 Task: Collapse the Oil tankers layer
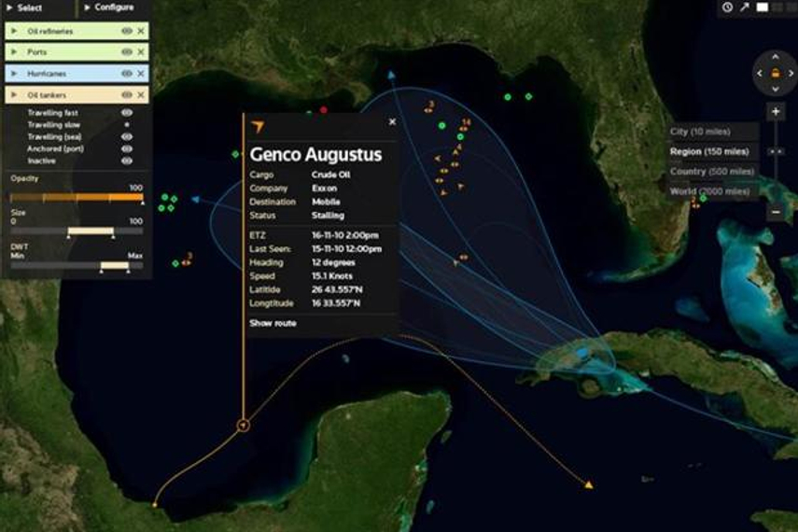[x=14, y=95]
